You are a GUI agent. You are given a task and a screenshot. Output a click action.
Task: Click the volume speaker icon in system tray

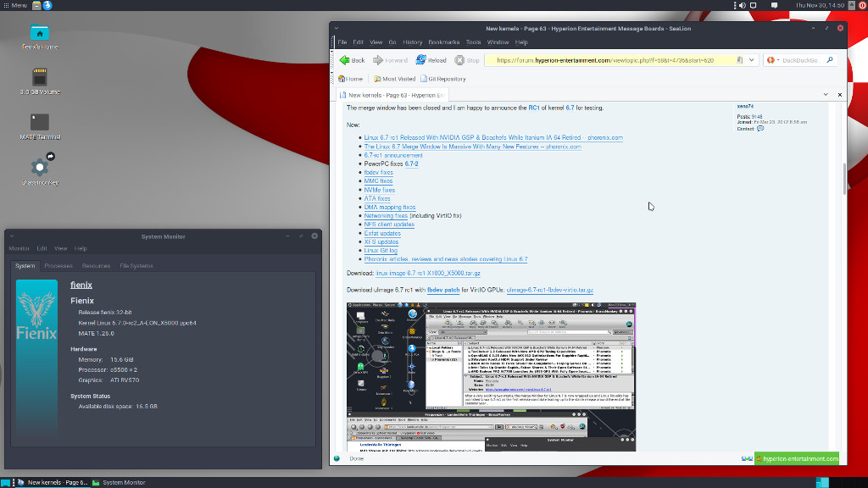(743, 6)
